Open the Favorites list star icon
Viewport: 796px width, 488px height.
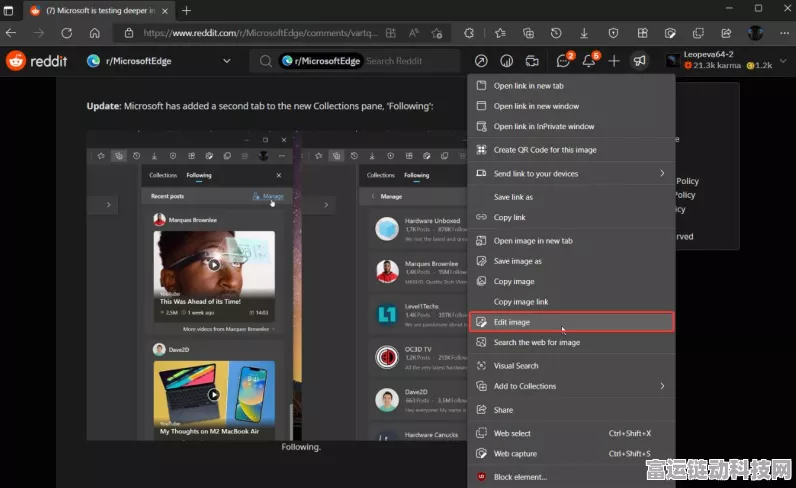coord(500,33)
